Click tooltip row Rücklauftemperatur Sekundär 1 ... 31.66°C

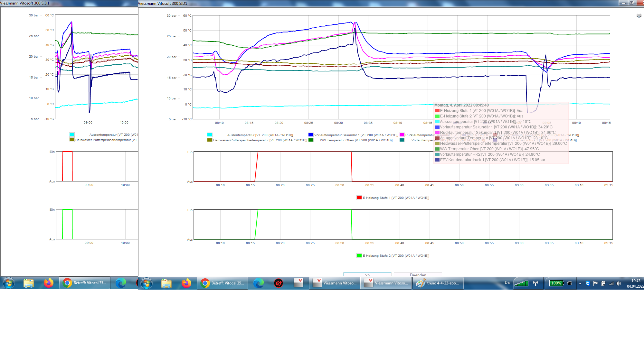[495, 133]
